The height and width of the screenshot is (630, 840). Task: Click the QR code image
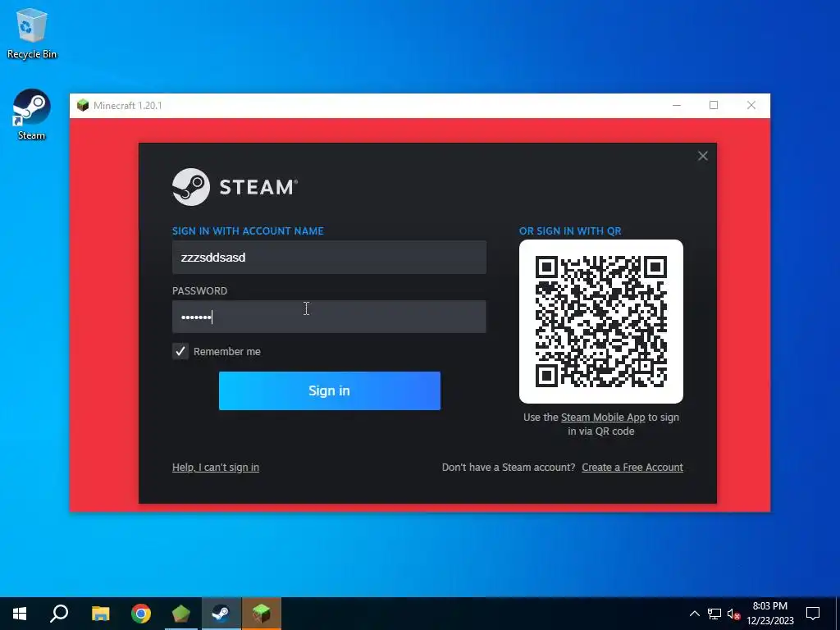click(x=601, y=322)
